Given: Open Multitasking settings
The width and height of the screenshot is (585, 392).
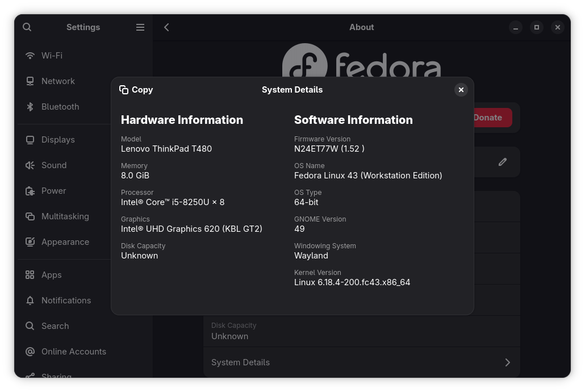Looking at the screenshot, I should point(65,216).
